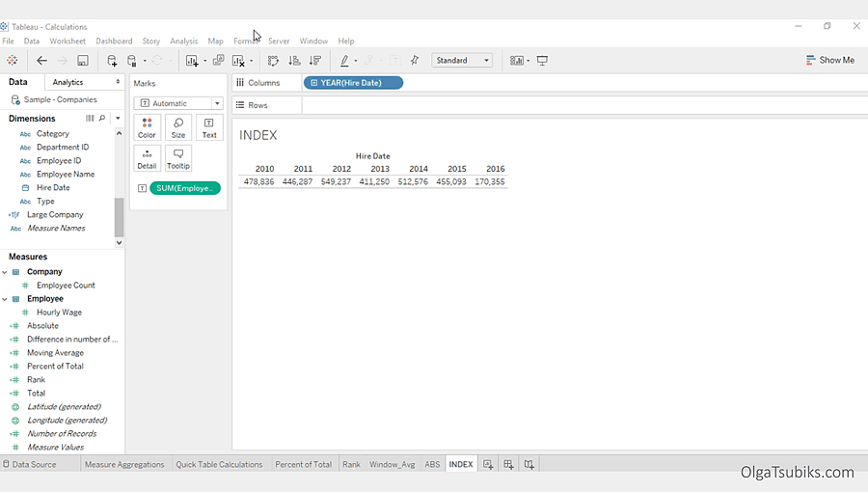868x492 pixels.
Task: Click the New Dashboard tab icon
Action: coord(508,464)
